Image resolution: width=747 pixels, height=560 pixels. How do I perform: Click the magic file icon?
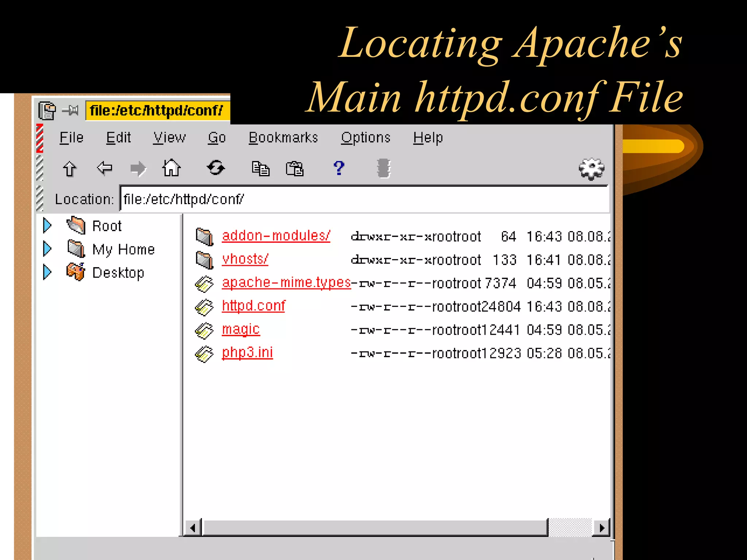click(204, 330)
